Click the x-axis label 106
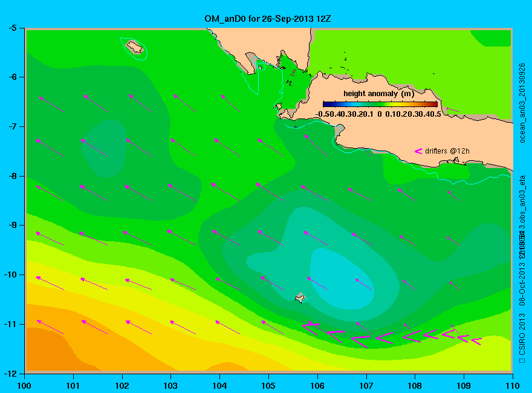532x393 pixels. (317, 386)
